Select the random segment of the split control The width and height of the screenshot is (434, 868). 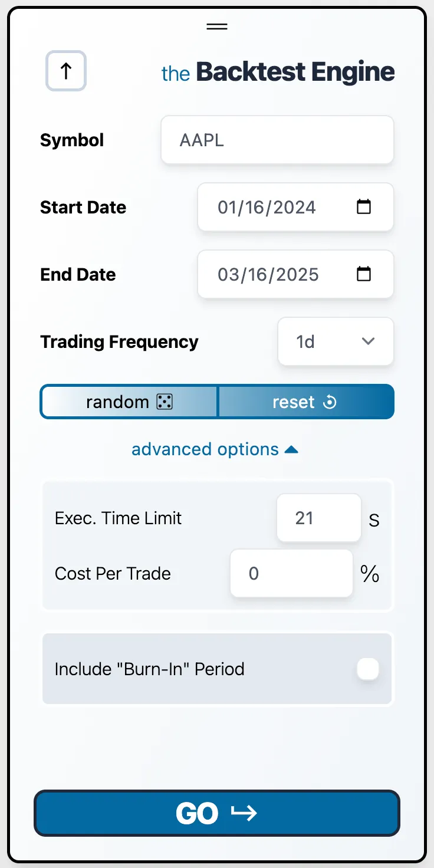[x=129, y=402]
